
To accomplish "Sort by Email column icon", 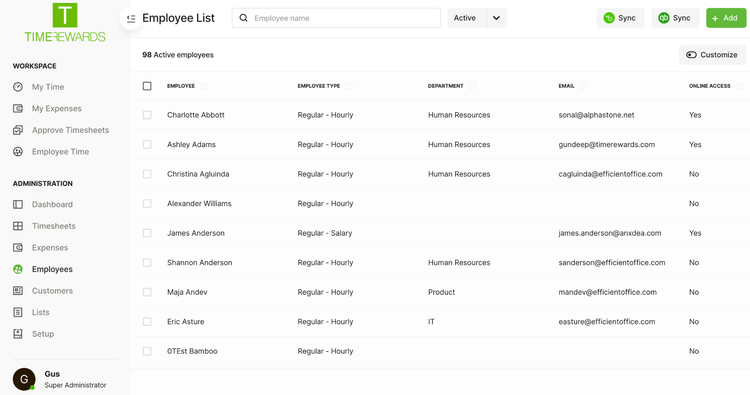I will (584, 86).
